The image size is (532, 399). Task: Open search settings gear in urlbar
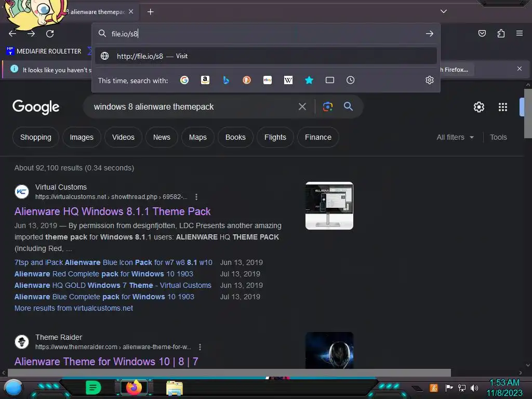(430, 80)
